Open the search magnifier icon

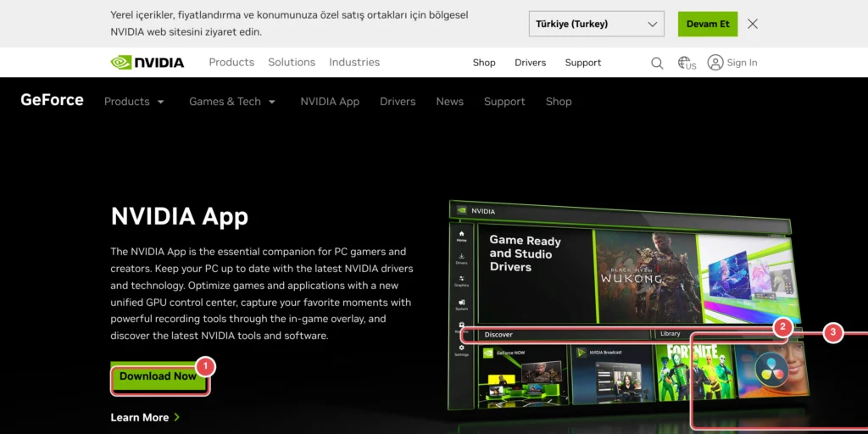657,63
